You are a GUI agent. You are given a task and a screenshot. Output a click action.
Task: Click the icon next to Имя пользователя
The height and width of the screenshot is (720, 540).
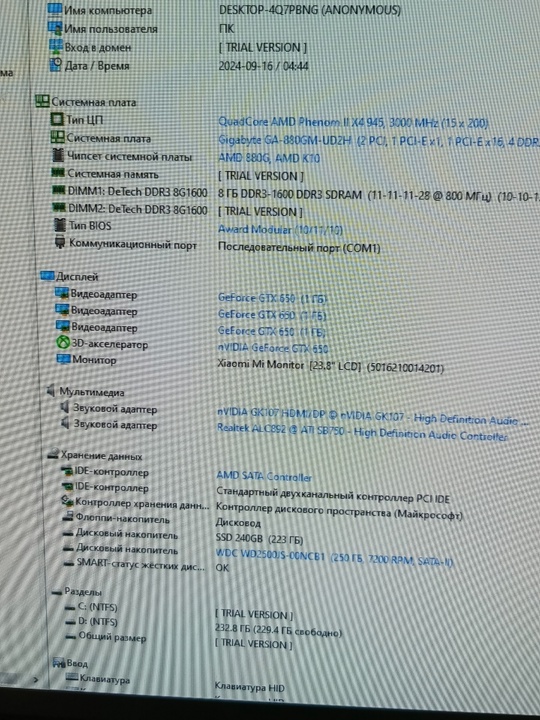coord(55,28)
